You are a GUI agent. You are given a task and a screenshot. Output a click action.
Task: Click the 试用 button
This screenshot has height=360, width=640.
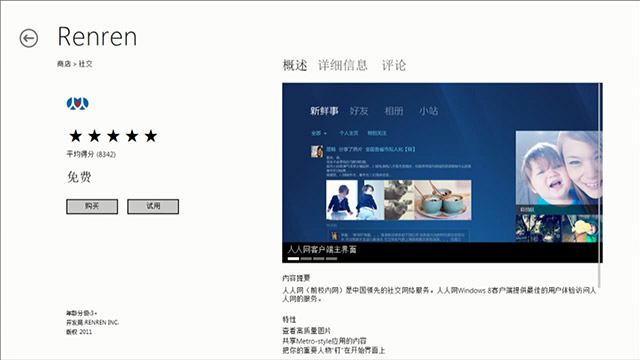click(x=153, y=207)
